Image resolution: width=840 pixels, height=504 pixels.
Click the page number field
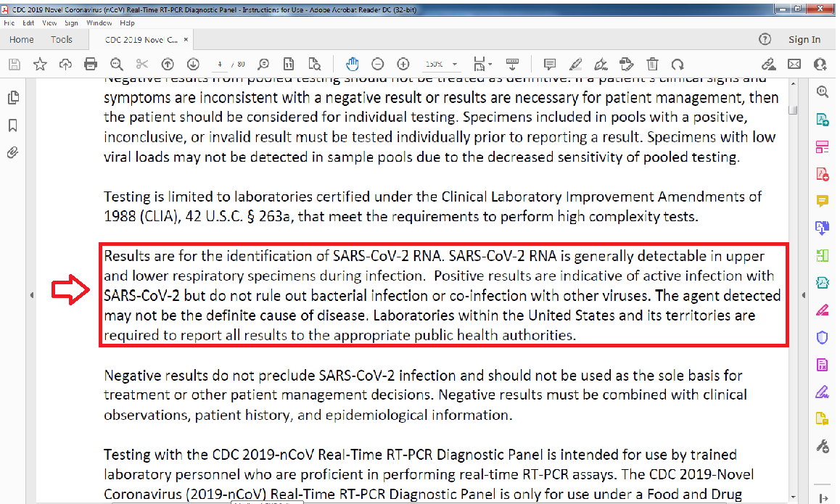pos(220,65)
